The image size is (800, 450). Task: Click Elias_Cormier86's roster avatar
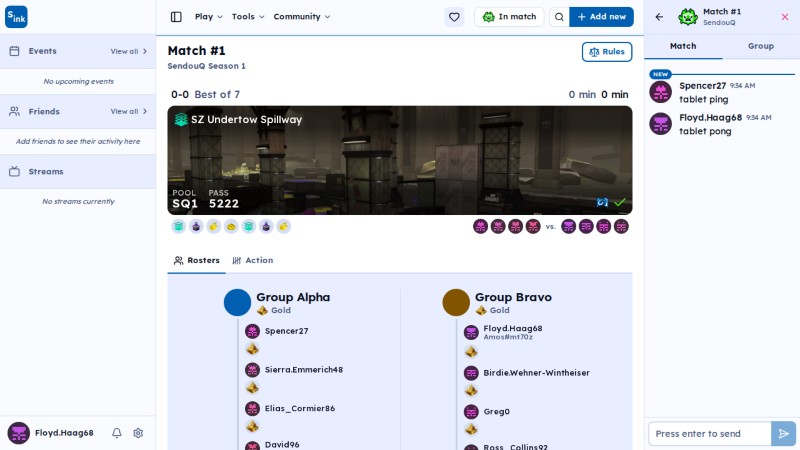(253, 409)
